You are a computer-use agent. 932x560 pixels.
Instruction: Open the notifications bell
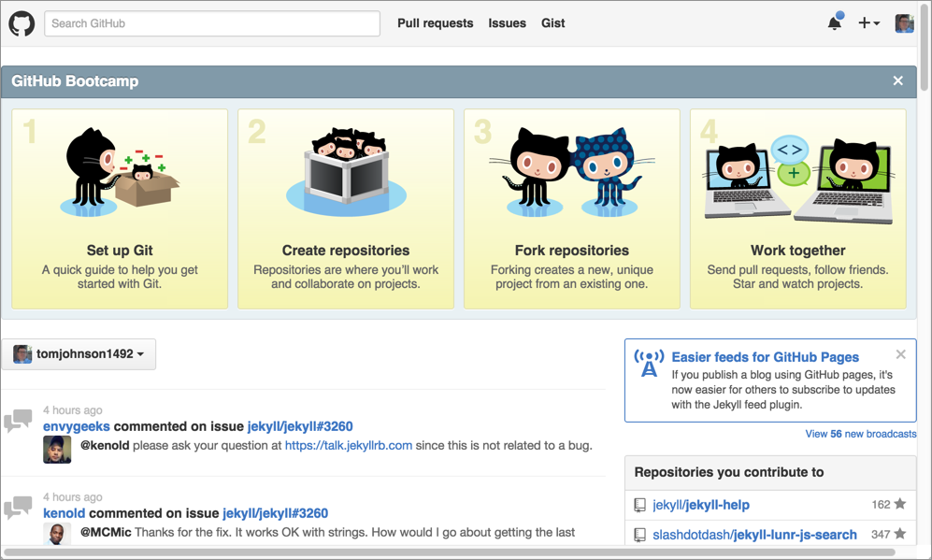tap(835, 23)
